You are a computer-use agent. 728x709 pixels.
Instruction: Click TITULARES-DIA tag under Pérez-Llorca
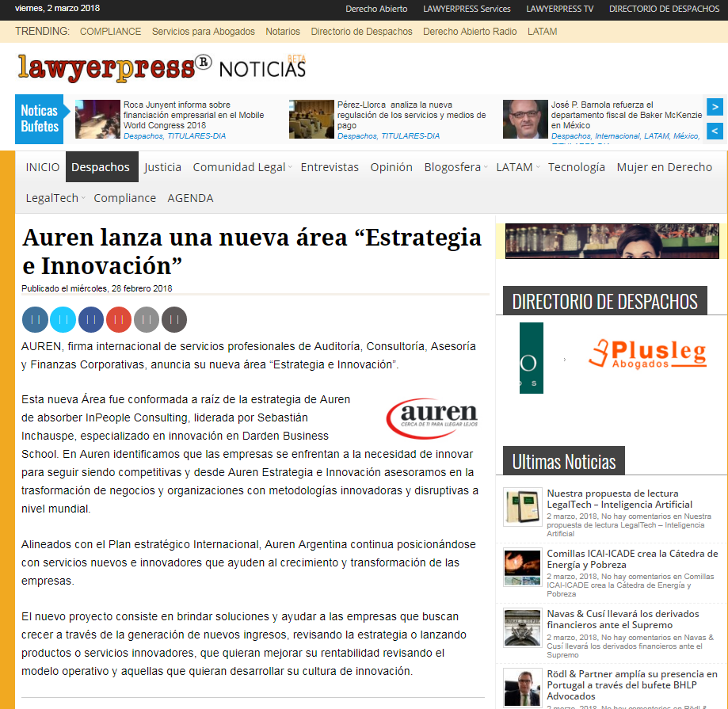pos(410,136)
